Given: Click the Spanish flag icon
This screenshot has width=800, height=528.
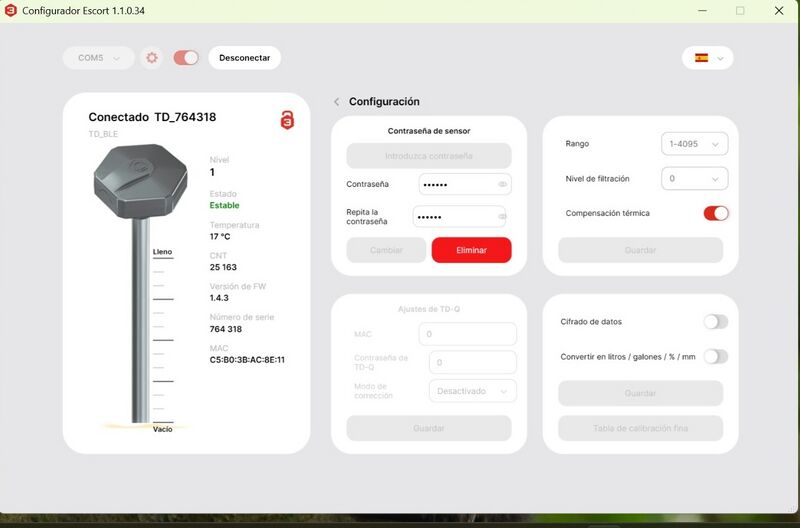Looking at the screenshot, I should [x=702, y=58].
